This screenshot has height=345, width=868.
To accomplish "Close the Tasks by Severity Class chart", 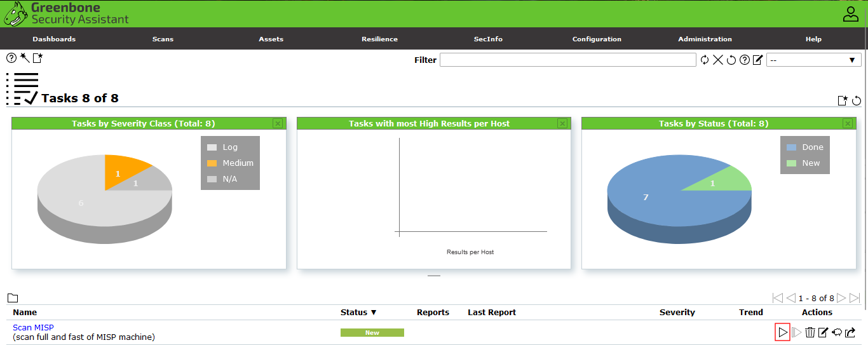I will click(278, 123).
